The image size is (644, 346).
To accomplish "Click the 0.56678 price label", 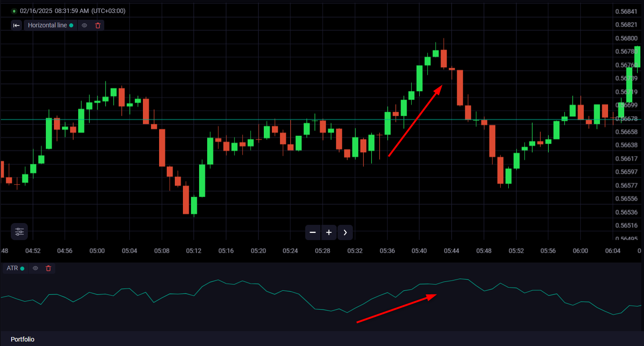I will (626, 118).
